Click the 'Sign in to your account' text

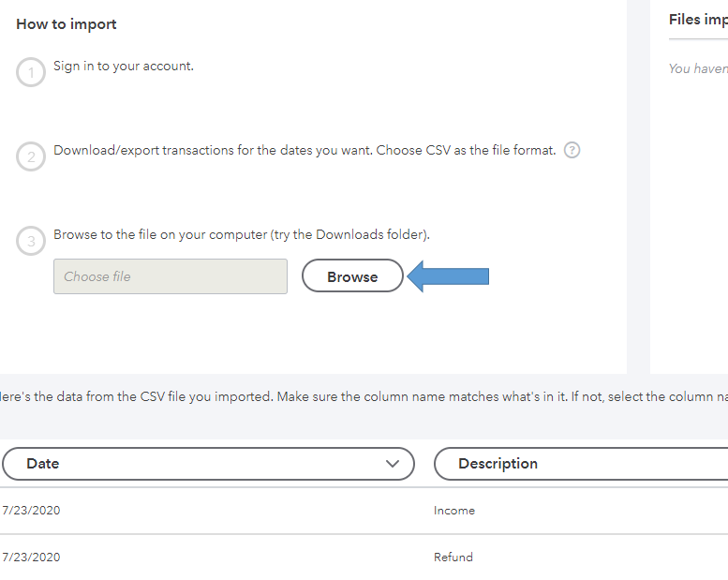click(x=124, y=67)
